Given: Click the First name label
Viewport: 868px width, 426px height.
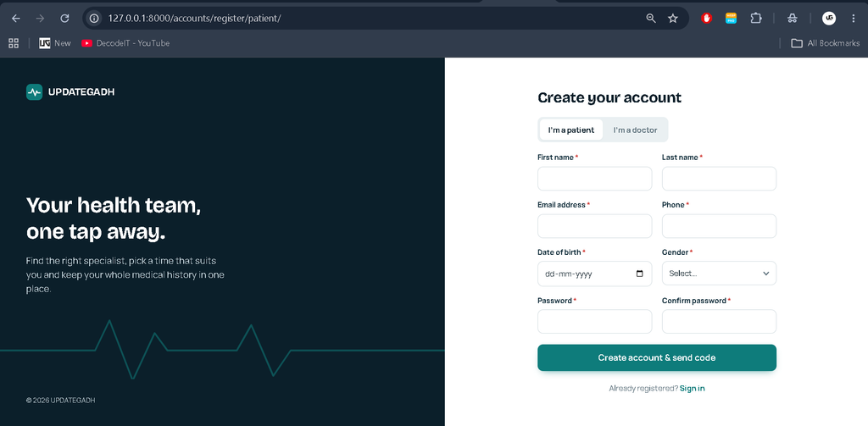Looking at the screenshot, I should point(556,158).
